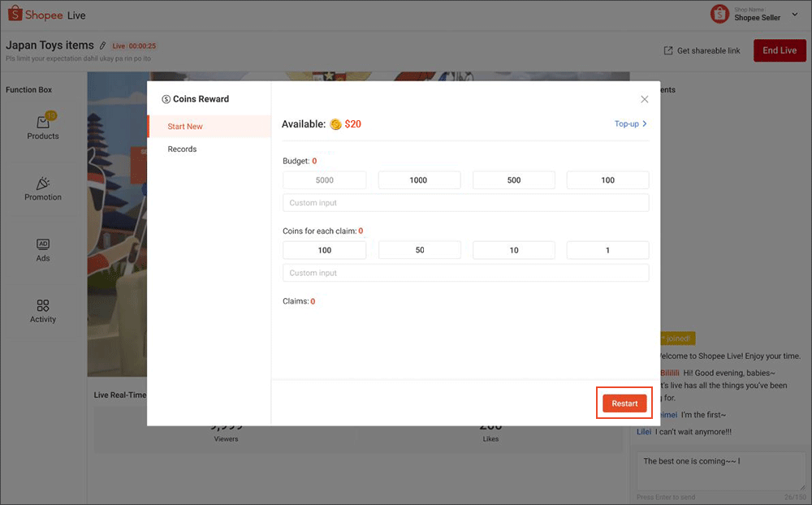The width and height of the screenshot is (812, 505).
Task: Open the Products panel in Function Box
Action: [42, 127]
